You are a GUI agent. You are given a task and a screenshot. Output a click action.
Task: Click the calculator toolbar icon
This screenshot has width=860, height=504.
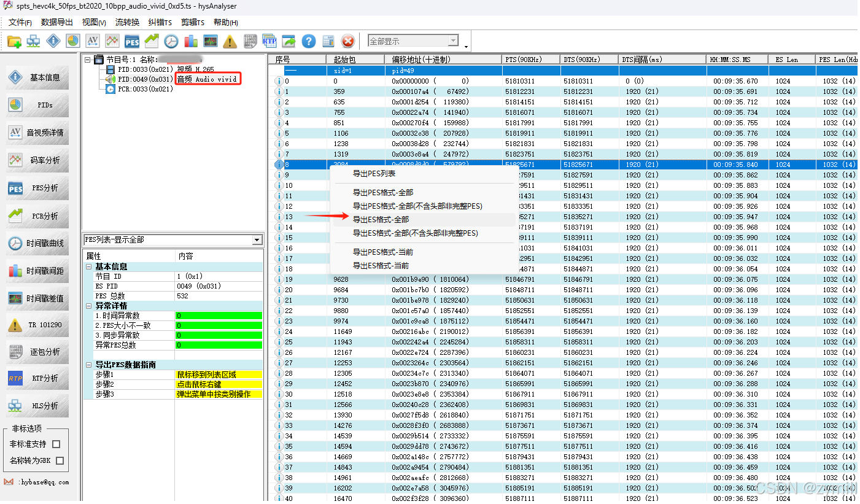328,41
